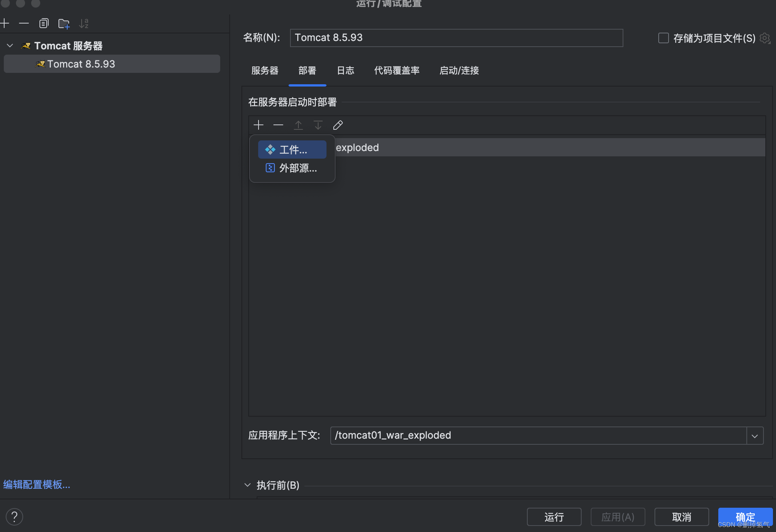Click the 确定 button
776x532 pixels.
[745, 517]
